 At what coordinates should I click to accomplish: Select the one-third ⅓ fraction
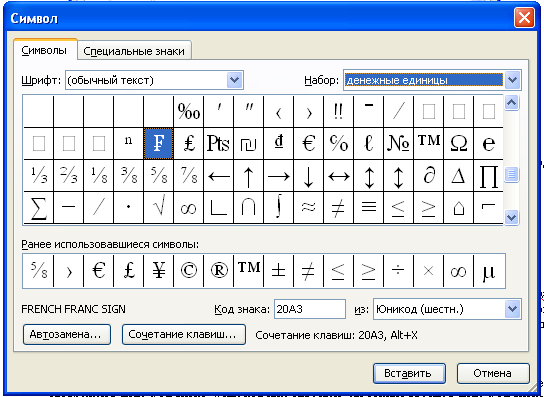(39, 176)
